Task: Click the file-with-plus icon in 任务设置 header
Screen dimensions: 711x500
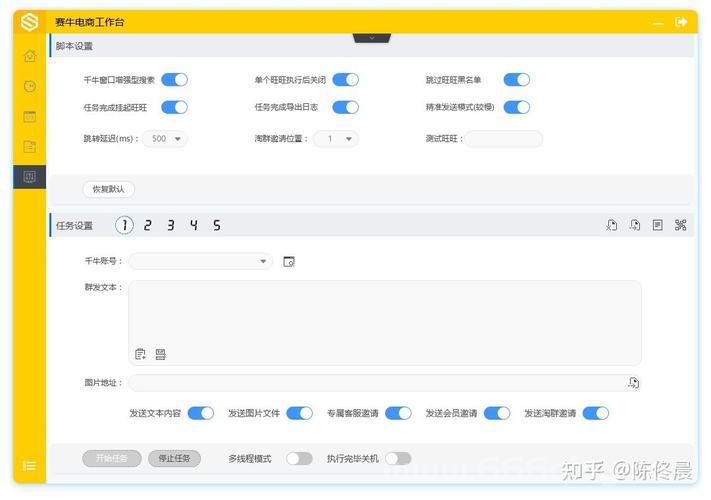Action: click(635, 225)
